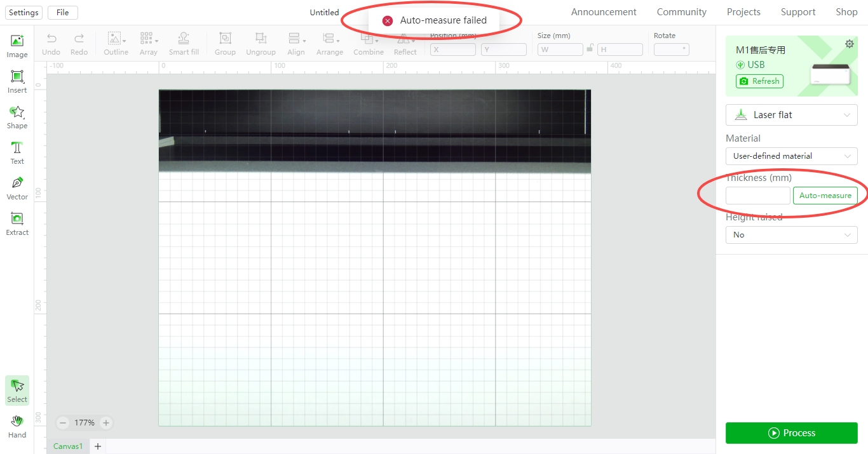Screen dimensions: 868x454
Task: Focus the H height size field
Action: click(x=620, y=50)
